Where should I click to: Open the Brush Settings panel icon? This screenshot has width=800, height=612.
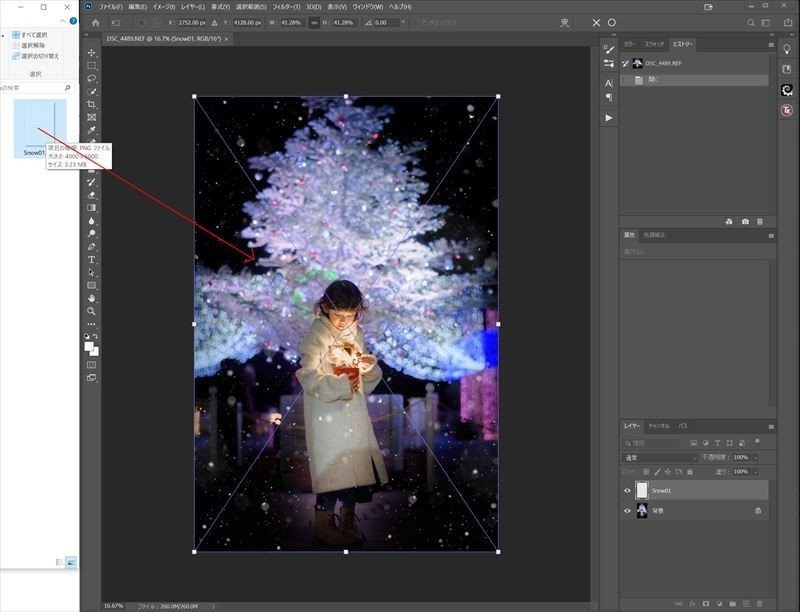pos(609,49)
